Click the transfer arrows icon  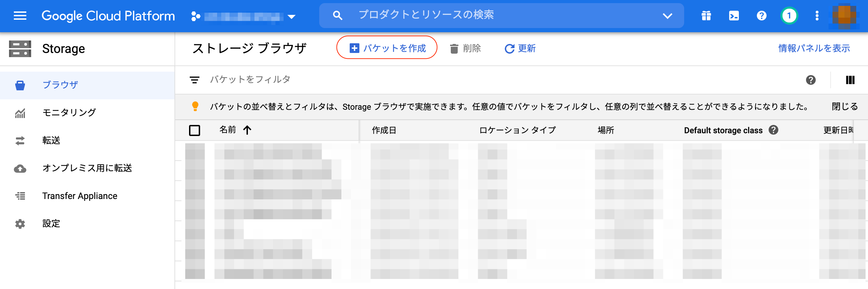[x=20, y=141]
